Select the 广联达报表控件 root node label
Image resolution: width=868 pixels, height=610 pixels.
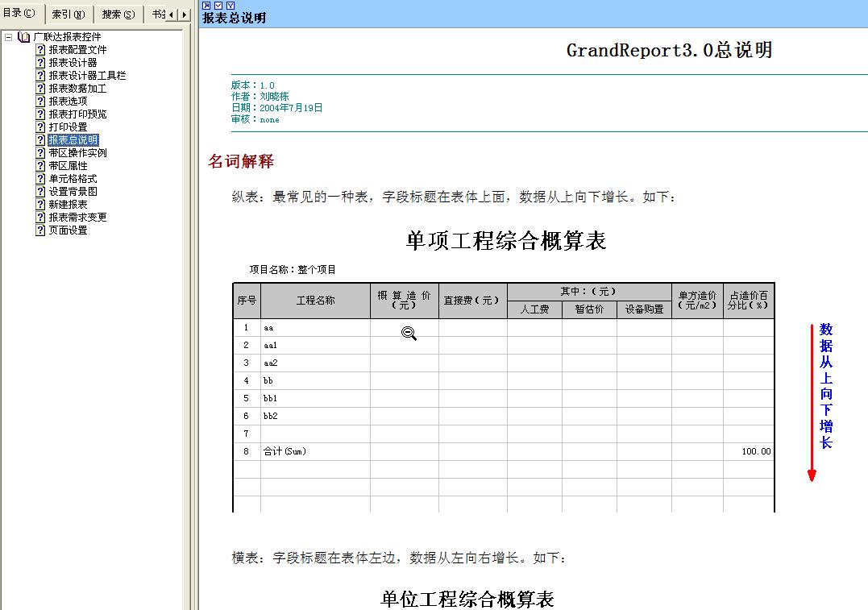click(67, 37)
